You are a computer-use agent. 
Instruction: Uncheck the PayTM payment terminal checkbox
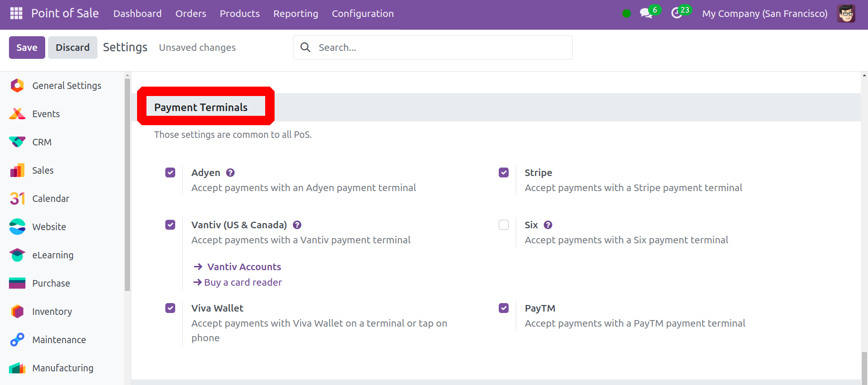pos(504,308)
